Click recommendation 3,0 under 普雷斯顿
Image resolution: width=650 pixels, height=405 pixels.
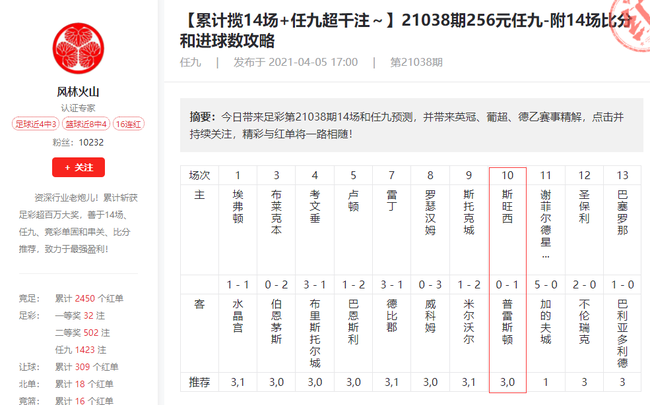(x=507, y=382)
